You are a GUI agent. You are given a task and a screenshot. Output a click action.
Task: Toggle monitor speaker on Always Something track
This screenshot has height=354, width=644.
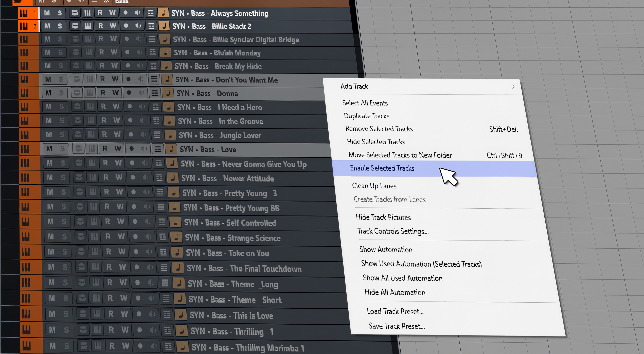click(x=138, y=13)
